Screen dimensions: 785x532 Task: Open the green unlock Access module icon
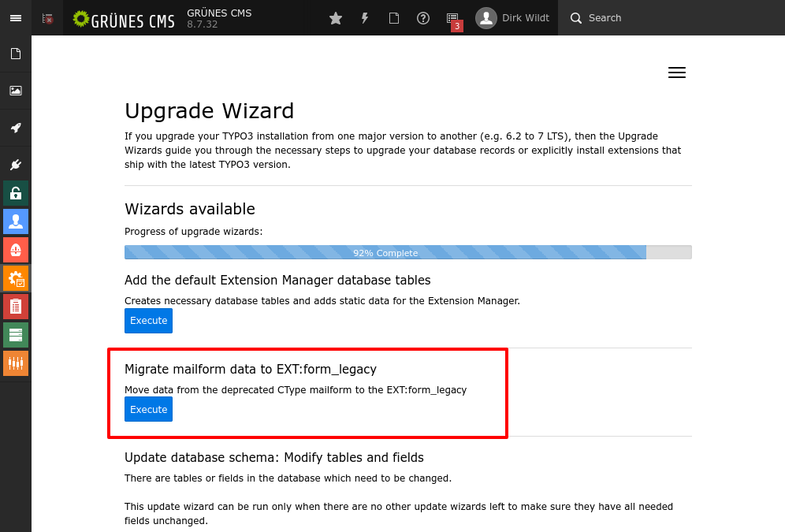pos(16,193)
